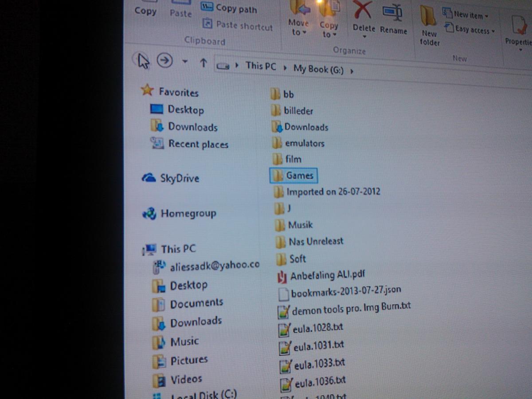
Task: Open the New item dropdown
Action: [x=465, y=15]
